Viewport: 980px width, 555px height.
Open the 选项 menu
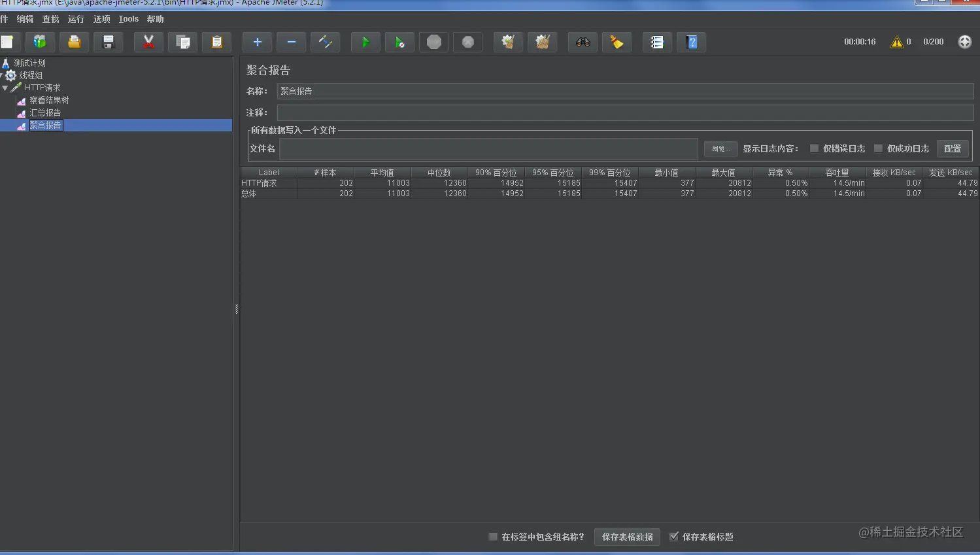(x=101, y=19)
